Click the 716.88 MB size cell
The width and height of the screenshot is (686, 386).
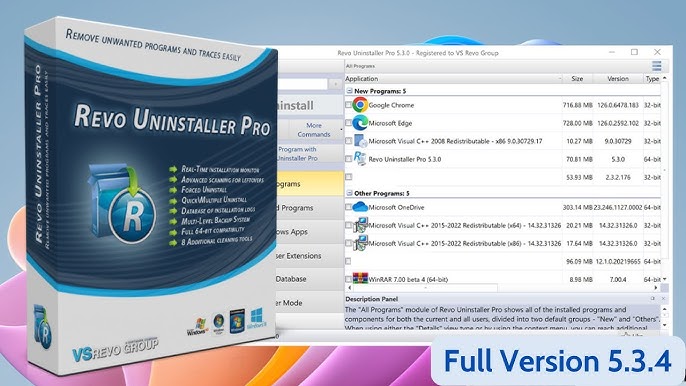(578, 105)
